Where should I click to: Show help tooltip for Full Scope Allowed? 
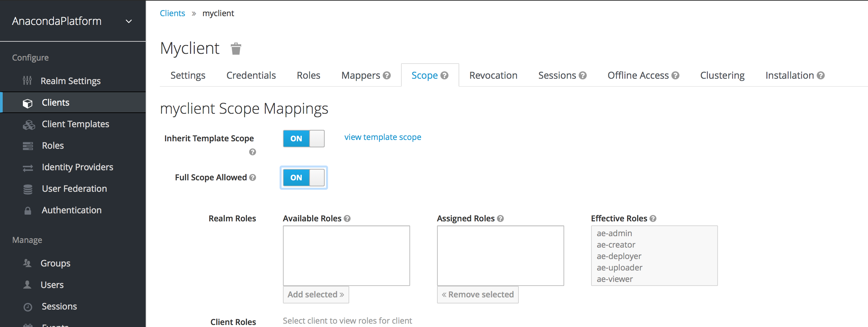[x=253, y=178]
